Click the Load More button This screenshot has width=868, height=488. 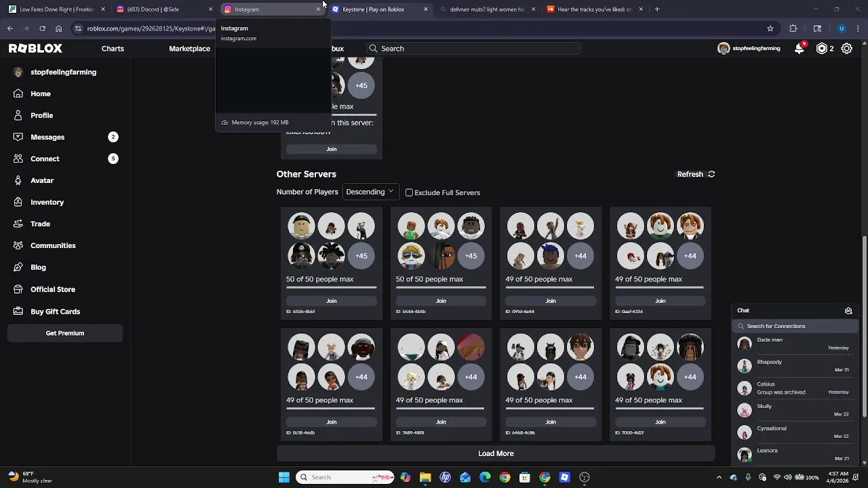click(496, 453)
